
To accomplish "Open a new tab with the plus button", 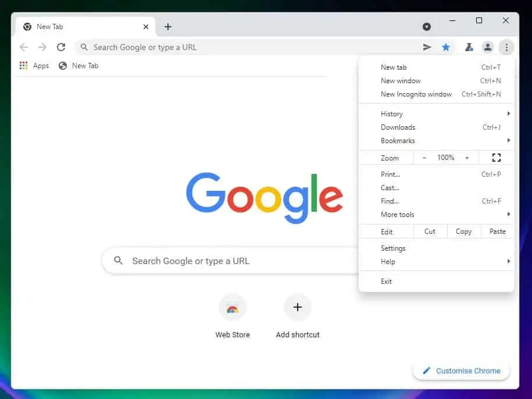I will point(168,27).
